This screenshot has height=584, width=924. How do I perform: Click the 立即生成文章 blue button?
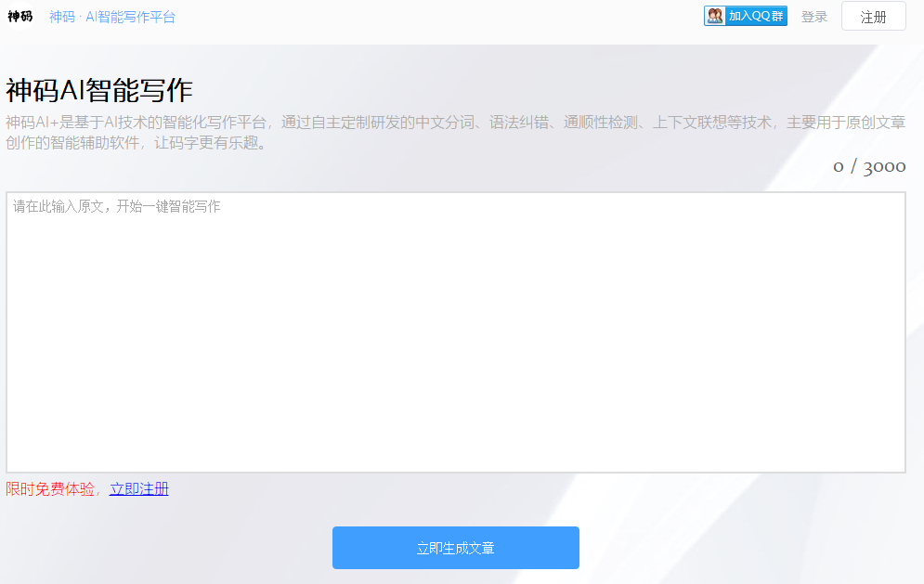tap(456, 548)
